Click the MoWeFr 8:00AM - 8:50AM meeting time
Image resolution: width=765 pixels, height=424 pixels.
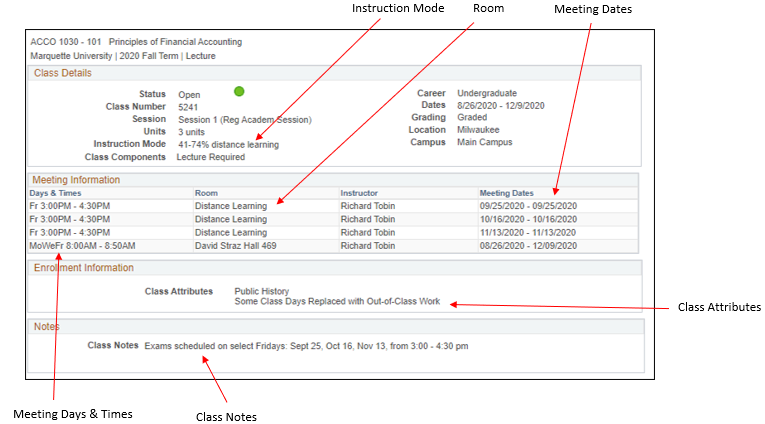click(82, 245)
